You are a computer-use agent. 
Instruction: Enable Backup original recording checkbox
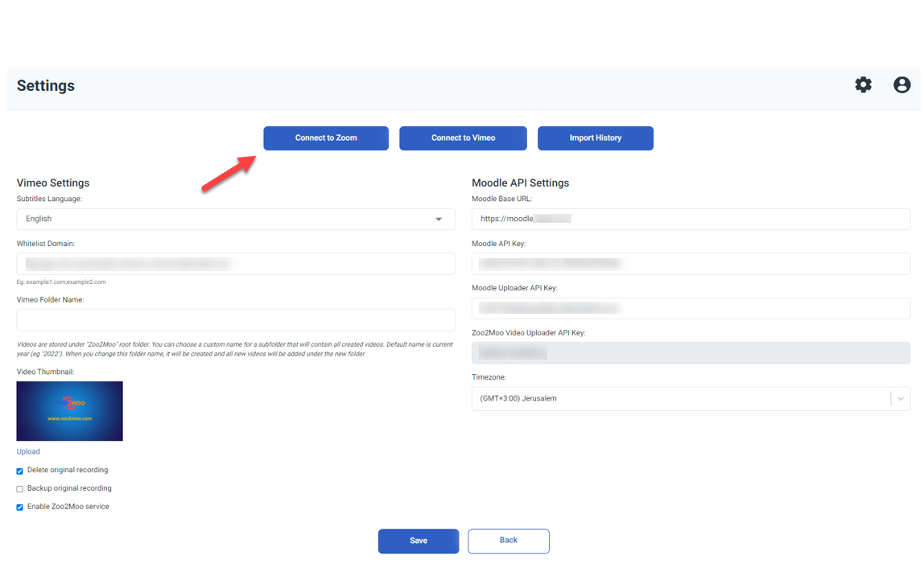coord(19,489)
